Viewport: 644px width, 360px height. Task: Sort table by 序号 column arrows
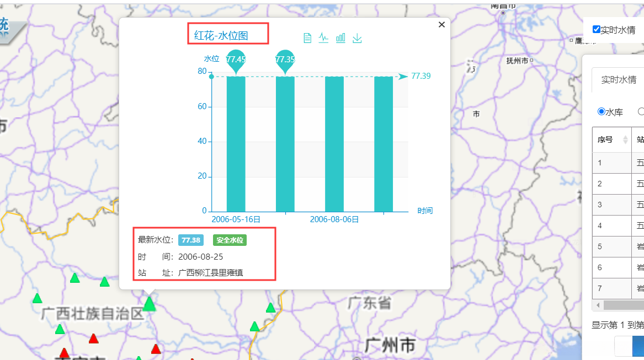[625, 139]
